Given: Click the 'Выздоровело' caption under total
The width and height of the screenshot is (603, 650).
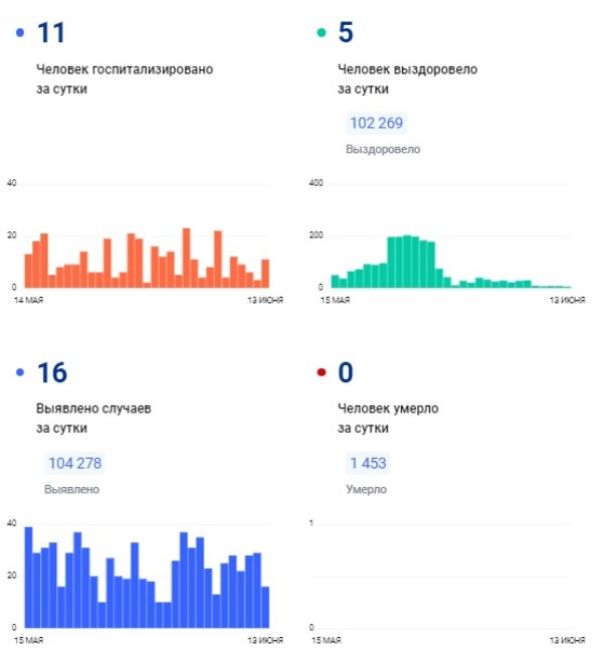Looking at the screenshot, I should point(383,149).
